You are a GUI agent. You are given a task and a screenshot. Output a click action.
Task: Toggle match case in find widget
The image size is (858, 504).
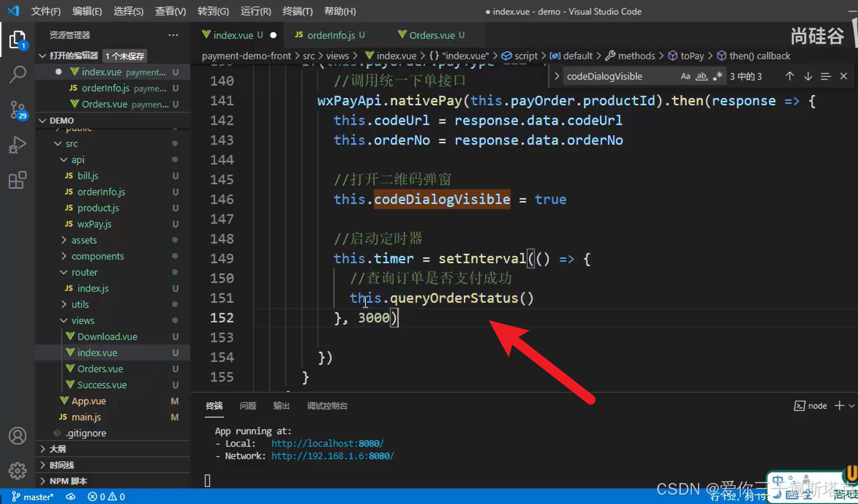click(x=685, y=76)
